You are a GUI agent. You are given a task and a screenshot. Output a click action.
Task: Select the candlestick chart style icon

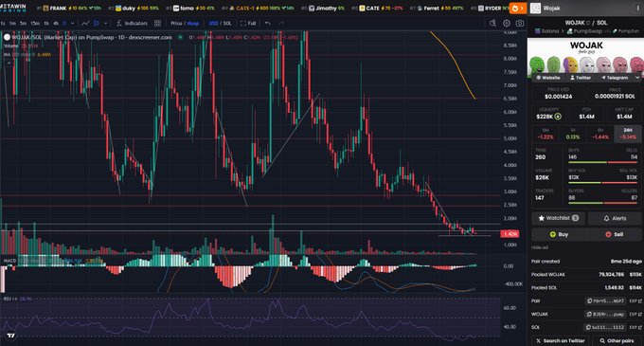[x=97, y=24]
